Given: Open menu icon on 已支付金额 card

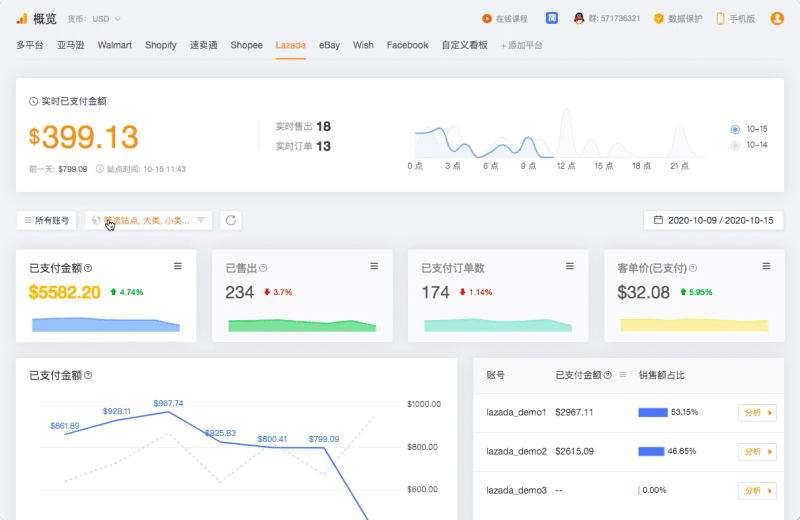Looking at the screenshot, I should 178,266.
